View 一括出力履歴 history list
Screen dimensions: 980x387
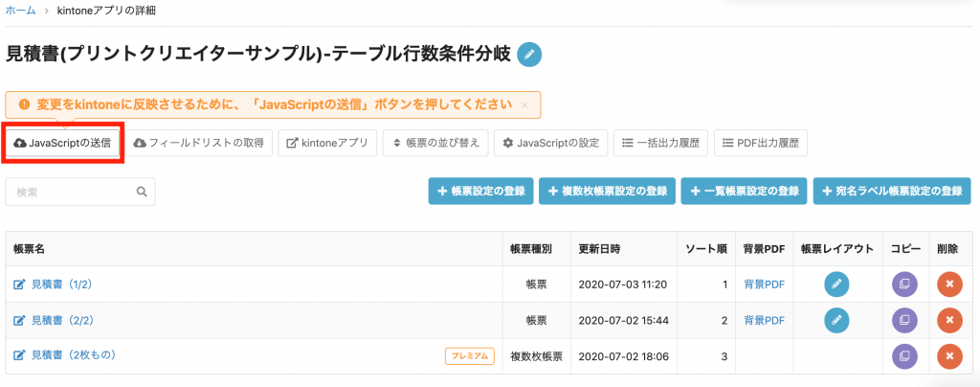point(660,143)
